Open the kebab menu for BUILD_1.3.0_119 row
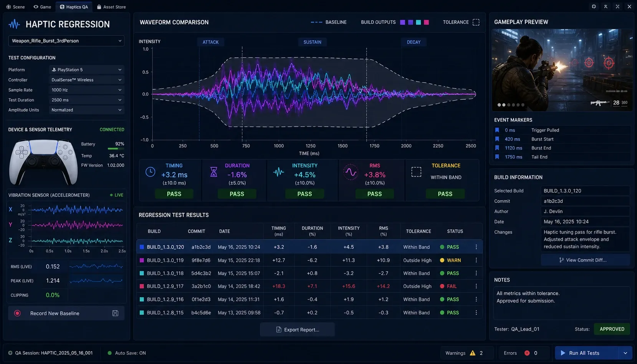Viewport: 637px width, 364px height. [476, 260]
